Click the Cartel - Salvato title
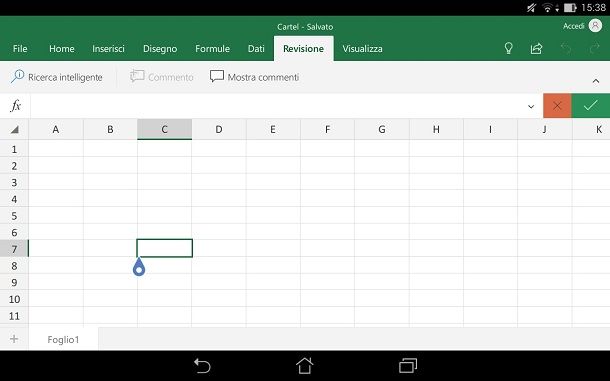This screenshot has width=610, height=381. [305, 27]
